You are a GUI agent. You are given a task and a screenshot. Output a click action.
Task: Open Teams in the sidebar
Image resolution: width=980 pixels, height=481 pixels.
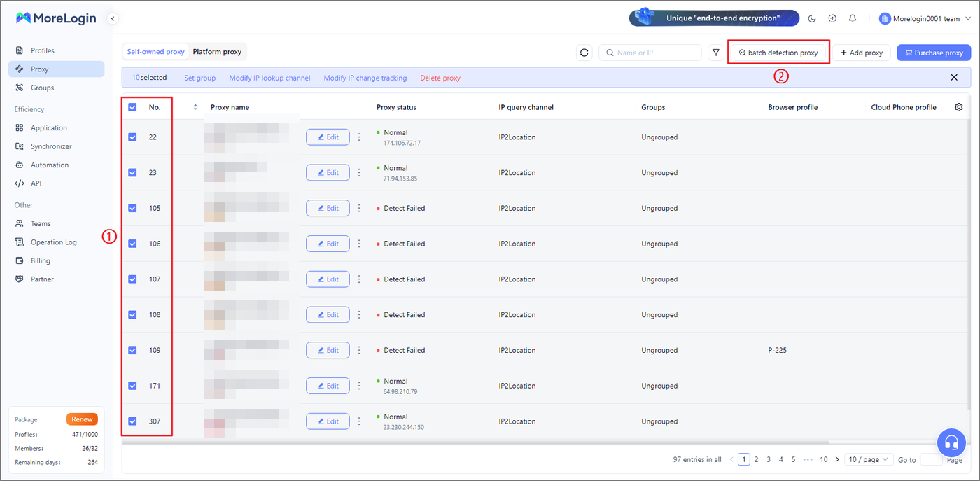[x=56, y=223]
